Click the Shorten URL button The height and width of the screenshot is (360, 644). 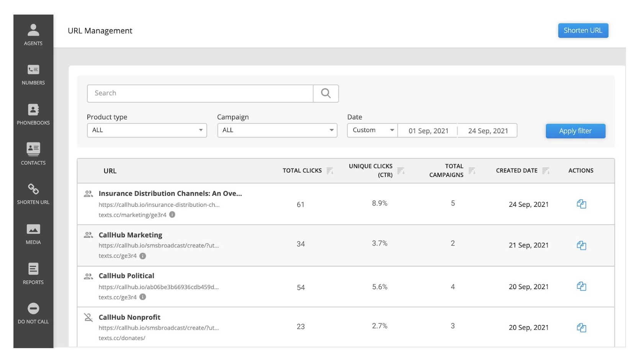pos(583,31)
